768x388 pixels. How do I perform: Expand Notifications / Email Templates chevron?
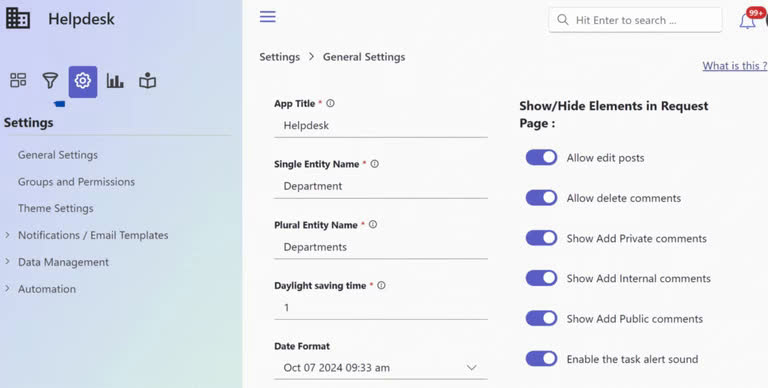pos(7,235)
